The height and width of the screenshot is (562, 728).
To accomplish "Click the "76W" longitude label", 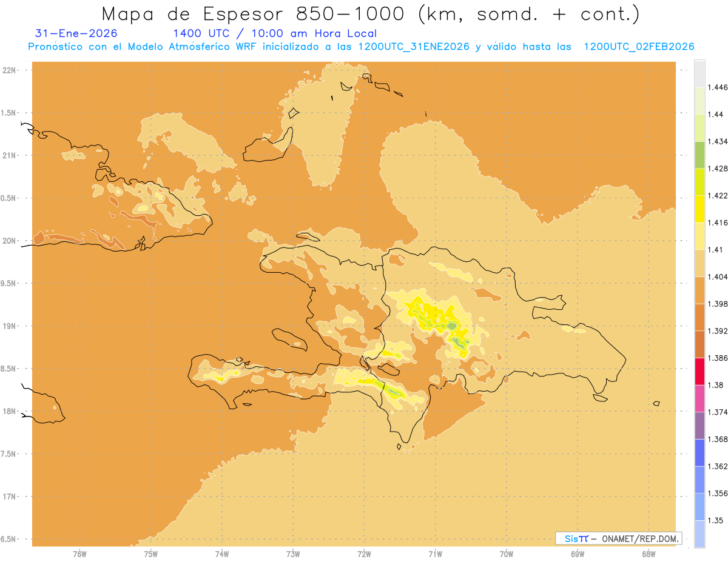I will (x=79, y=554).
